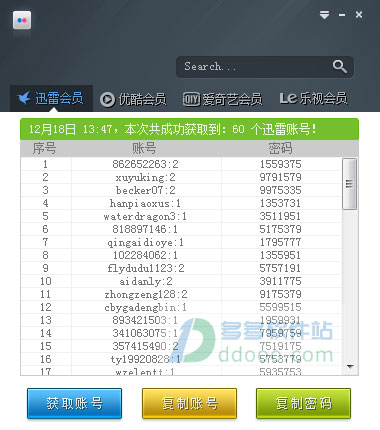This screenshot has height=430, width=380.
Task: Click the magnifier search icon
Action: tap(339, 66)
